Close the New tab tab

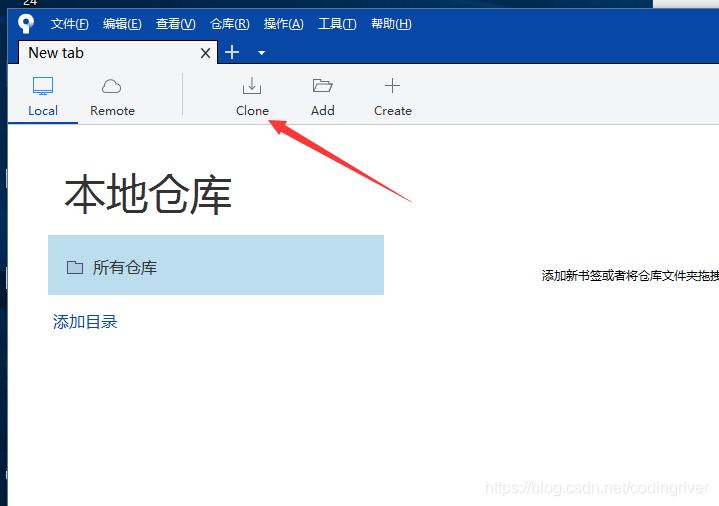click(x=205, y=53)
